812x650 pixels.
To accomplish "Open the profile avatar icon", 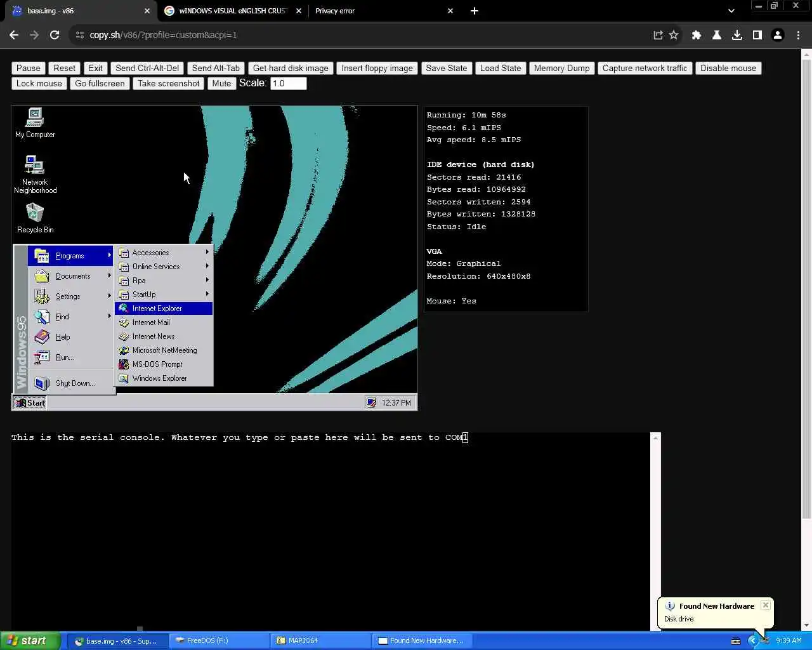I will point(778,35).
